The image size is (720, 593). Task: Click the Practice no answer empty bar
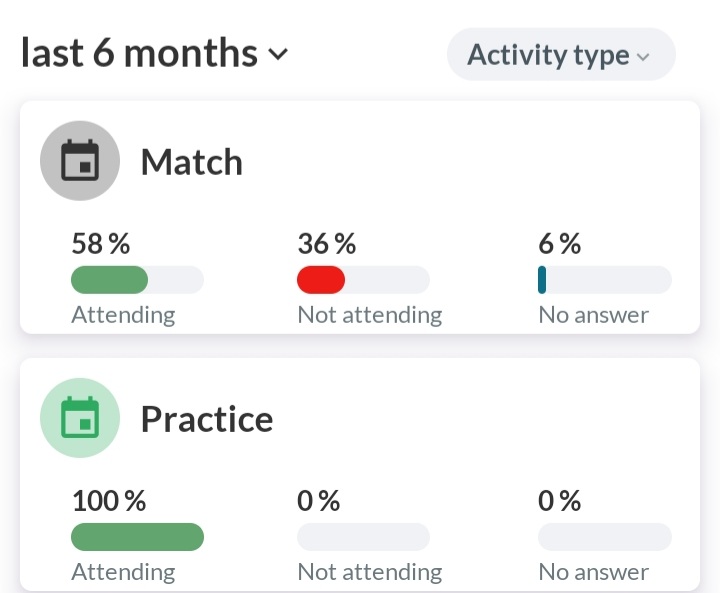click(x=604, y=537)
